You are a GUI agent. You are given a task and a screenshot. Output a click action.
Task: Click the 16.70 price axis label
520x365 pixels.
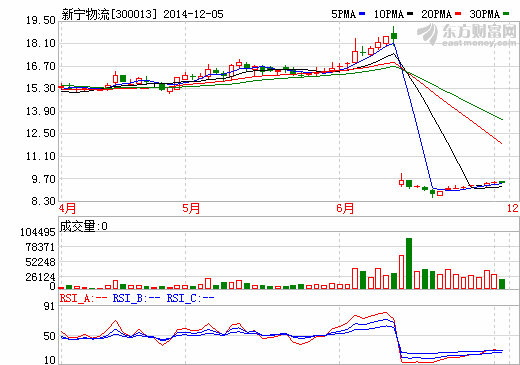(41, 66)
